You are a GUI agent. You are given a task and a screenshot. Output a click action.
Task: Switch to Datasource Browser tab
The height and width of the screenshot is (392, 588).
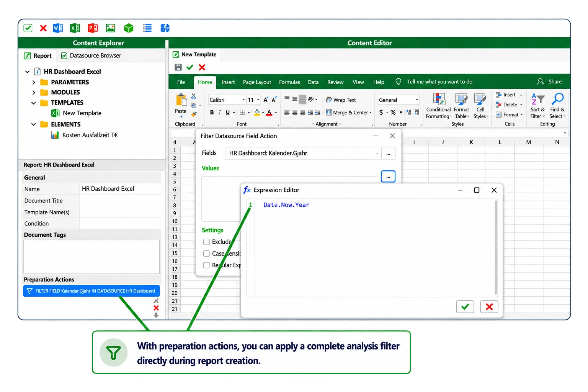click(x=91, y=56)
